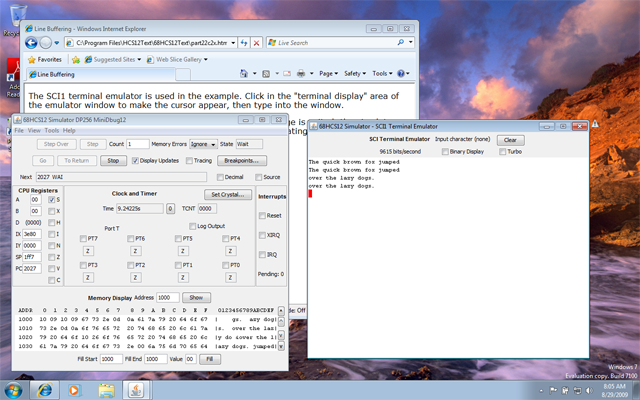
Task: Toggle the Display Updates checkbox
Action: coord(135,161)
